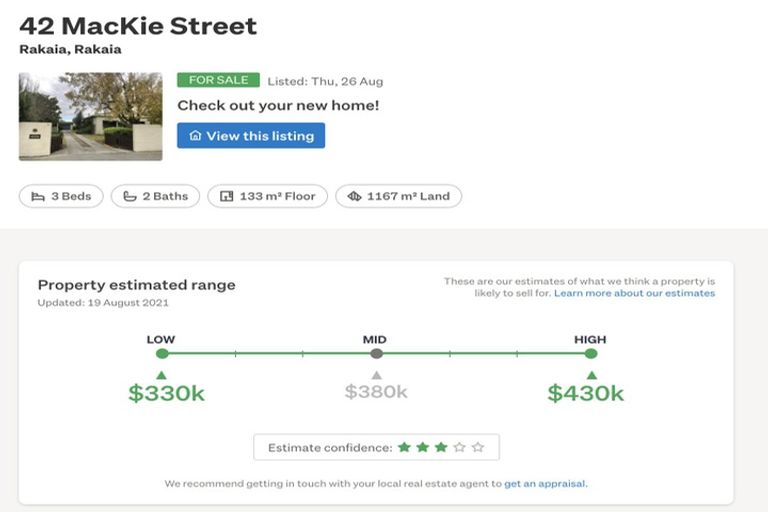The width and height of the screenshot is (768, 512).
Task: Click the land area icon beside 1167 m² Land
Action: pos(354,197)
